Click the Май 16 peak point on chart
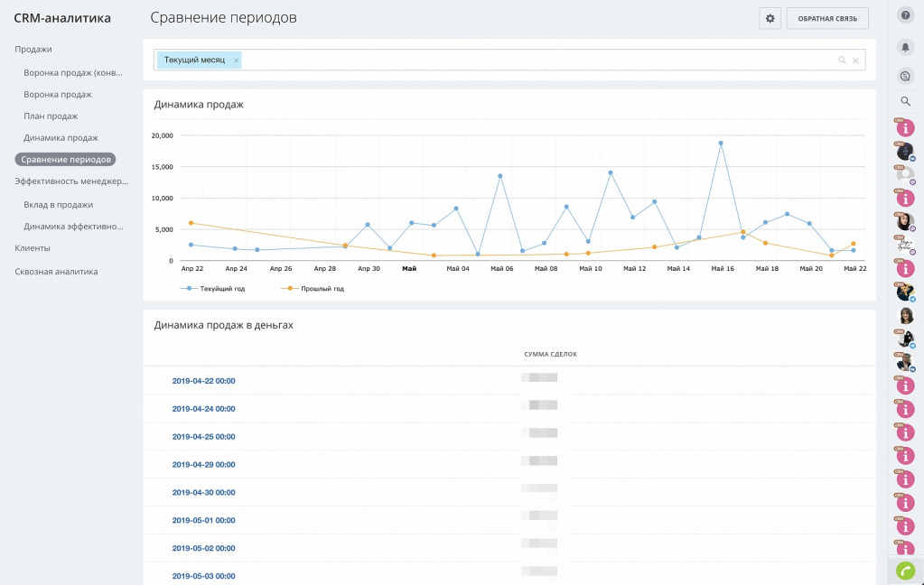This screenshot has height=585, width=924. pos(721,144)
